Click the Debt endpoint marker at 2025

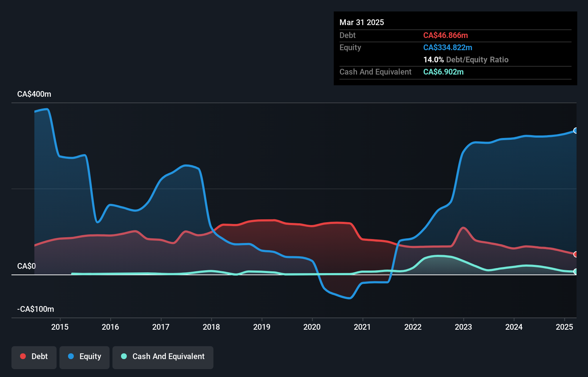[575, 254]
